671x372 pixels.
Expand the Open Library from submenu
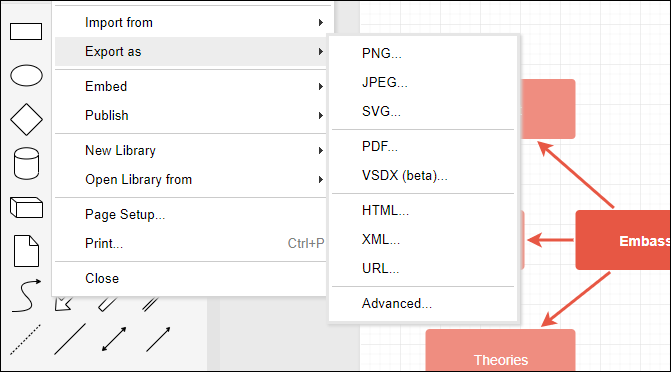(190, 179)
